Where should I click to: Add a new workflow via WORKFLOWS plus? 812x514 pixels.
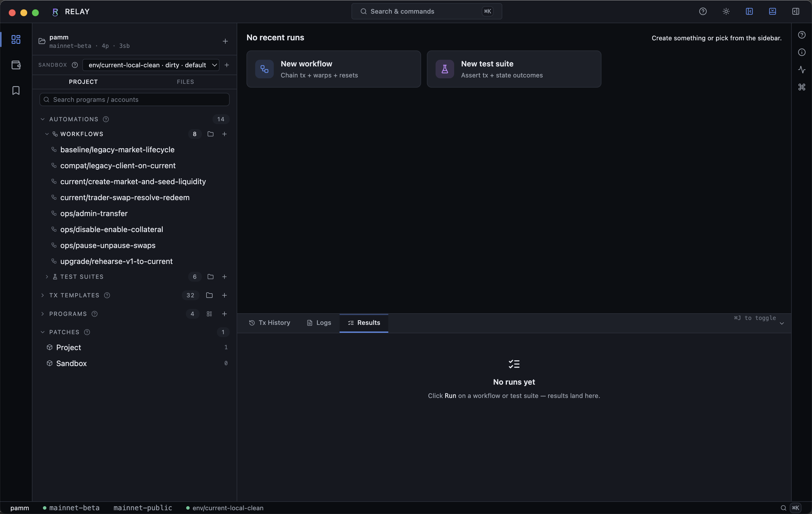tap(224, 134)
